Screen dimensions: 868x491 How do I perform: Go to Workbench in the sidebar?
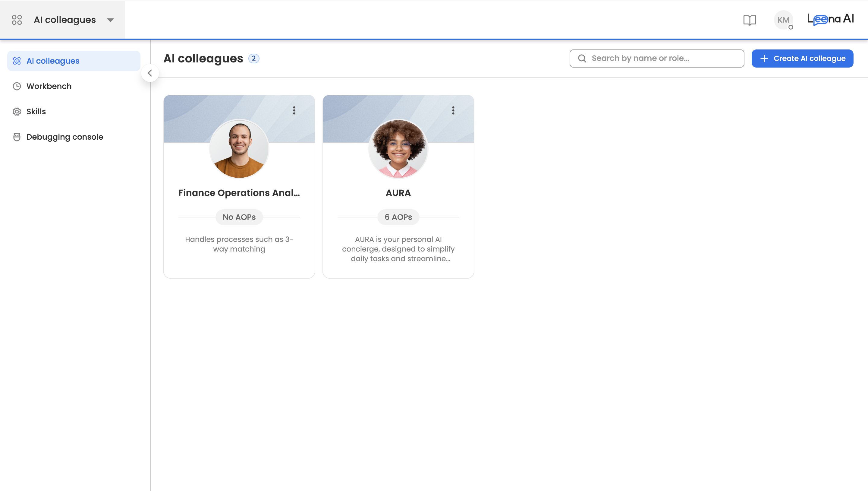49,86
